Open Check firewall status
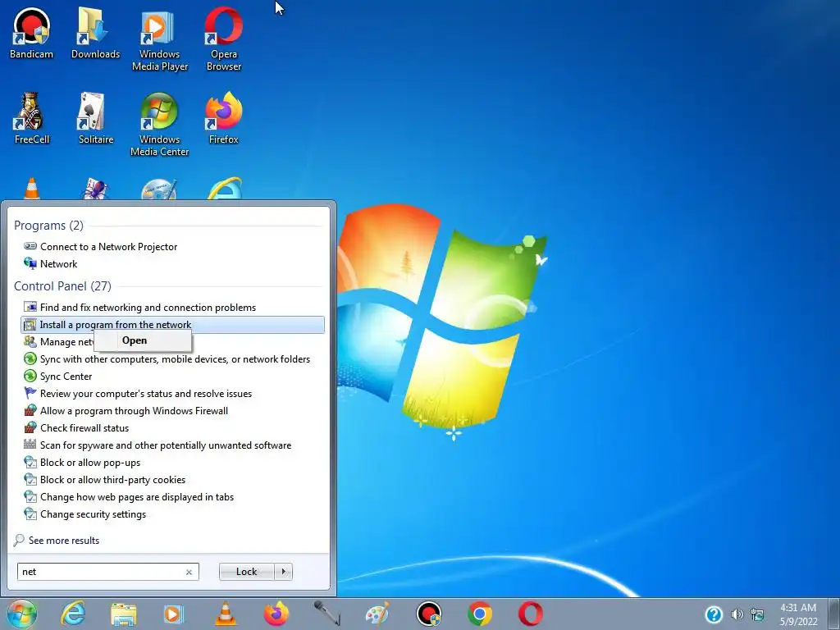Viewport: 840px width, 630px height. click(x=172, y=428)
